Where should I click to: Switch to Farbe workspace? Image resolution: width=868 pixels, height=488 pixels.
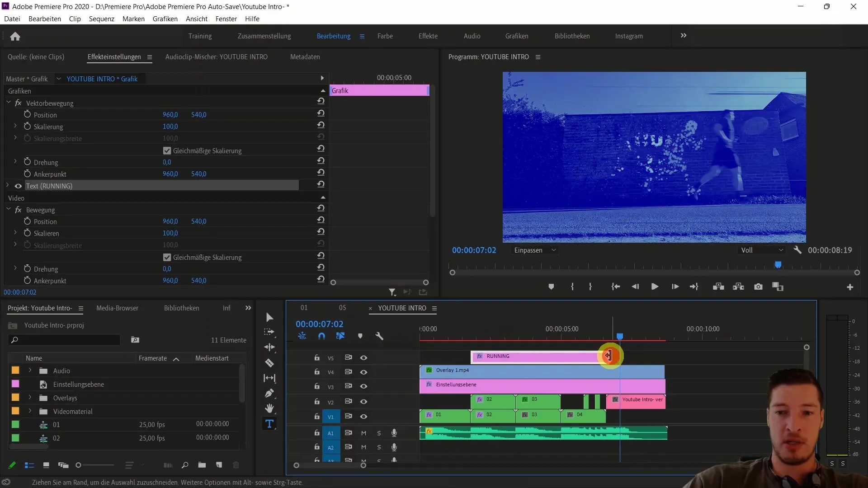pos(385,36)
